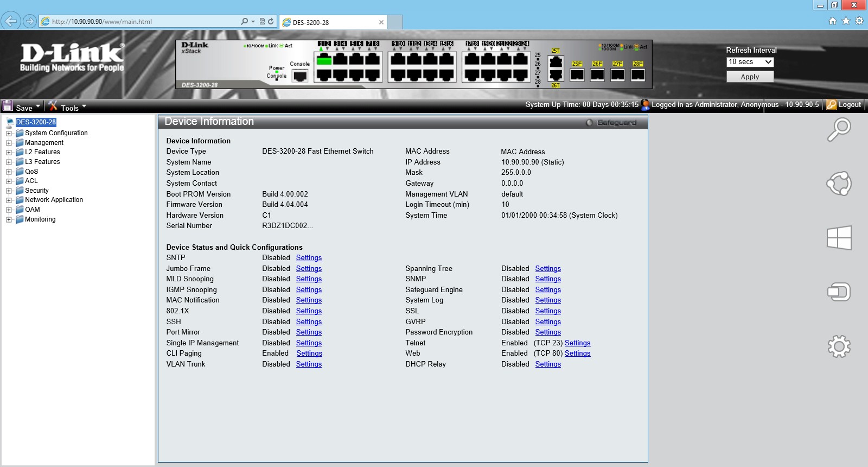The width and height of the screenshot is (868, 467).
Task: Open Favorites star icon
Action: 846,21
